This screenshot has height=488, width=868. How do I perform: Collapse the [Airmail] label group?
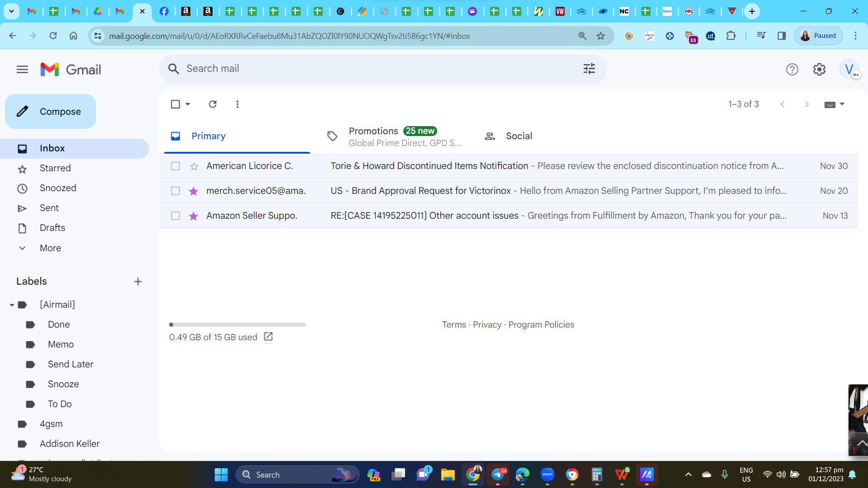[12, 305]
